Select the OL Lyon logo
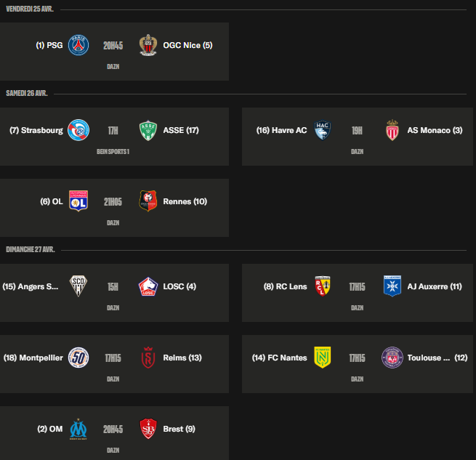Image resolution: width=476 pixels, height=460 pixels. (78, 201)
